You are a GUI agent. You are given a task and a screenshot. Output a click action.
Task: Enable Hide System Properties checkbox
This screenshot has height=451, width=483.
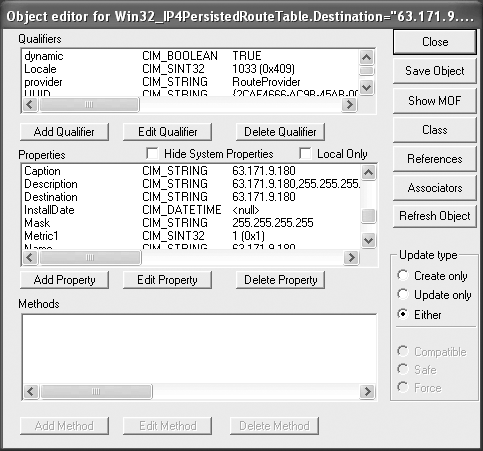pyautogui.click(x=152, y=154)
